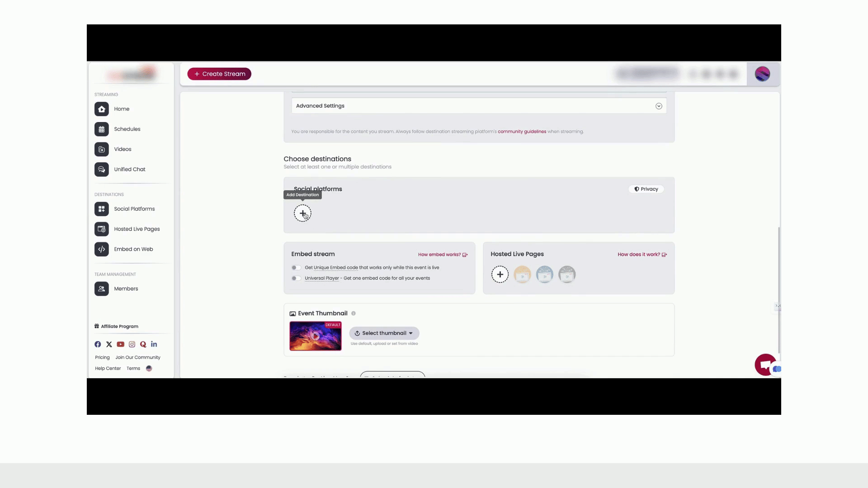
Task: Open the Unified Chat icon
Action: click(x=102, y=169)
